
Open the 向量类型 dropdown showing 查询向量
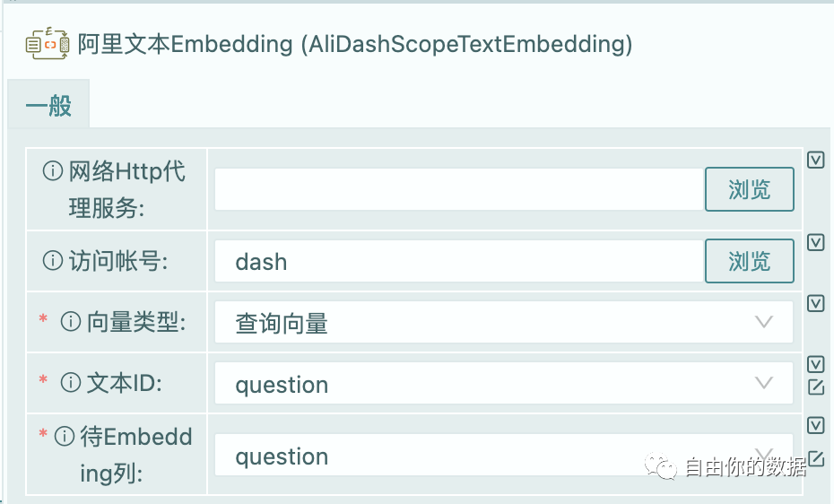pos(503,323)
